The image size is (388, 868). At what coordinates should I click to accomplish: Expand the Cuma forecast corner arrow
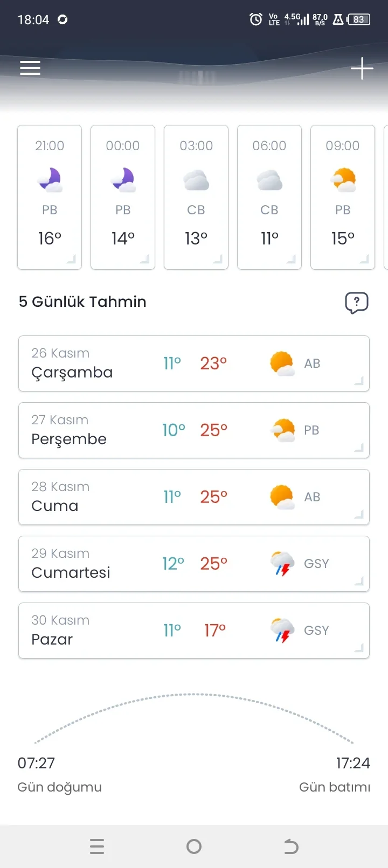pos(359,515)
